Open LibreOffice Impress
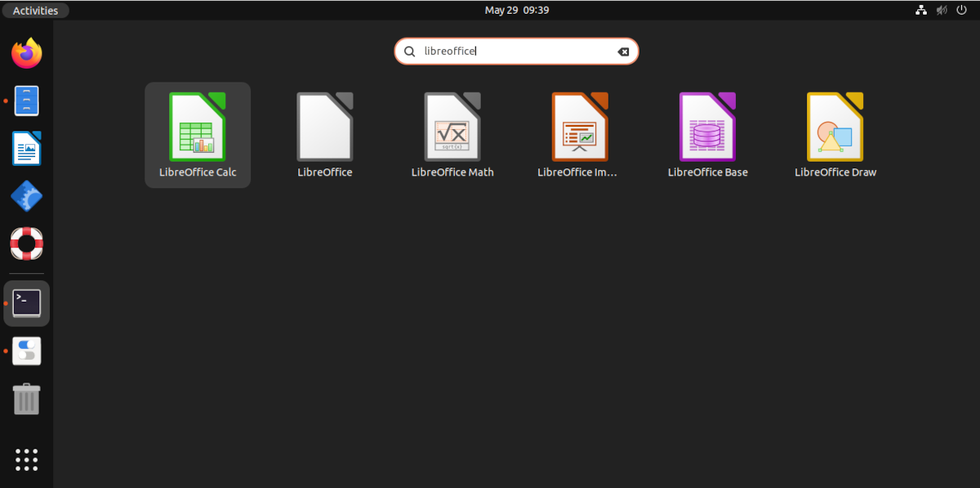980x488 pixels. (x=580, y=126)
